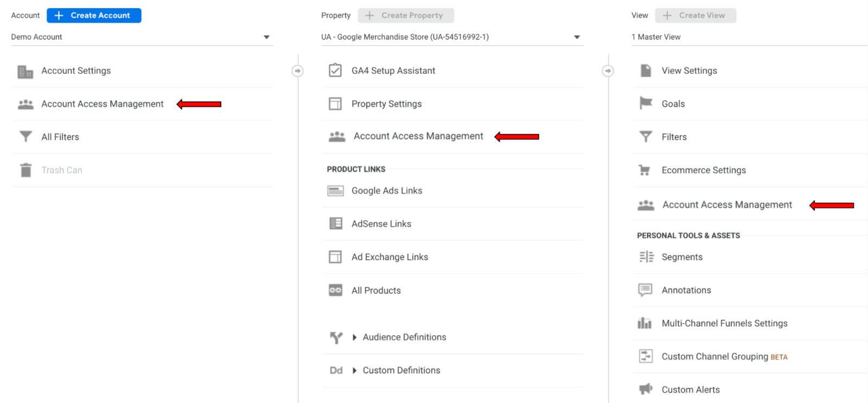The height and width of the screenshot is (403, 868).
Task: Open Account Access Management in View column
Action: coord(726,205)
